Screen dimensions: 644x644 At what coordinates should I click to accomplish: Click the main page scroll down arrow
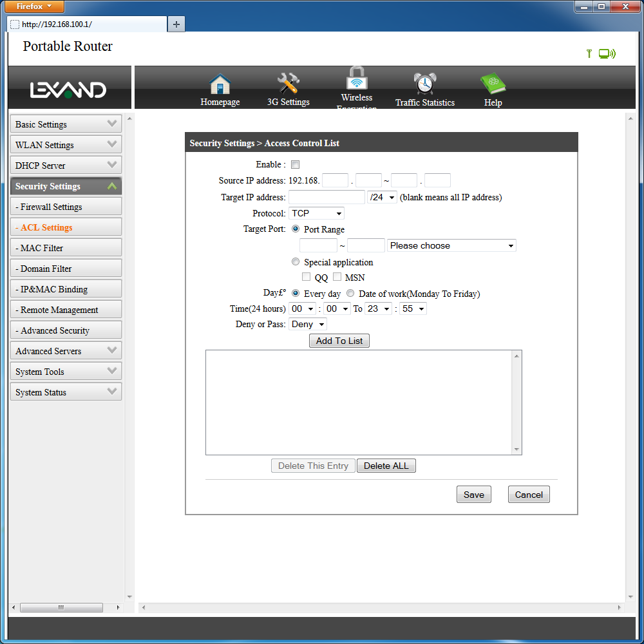click(x=630, y=597)
